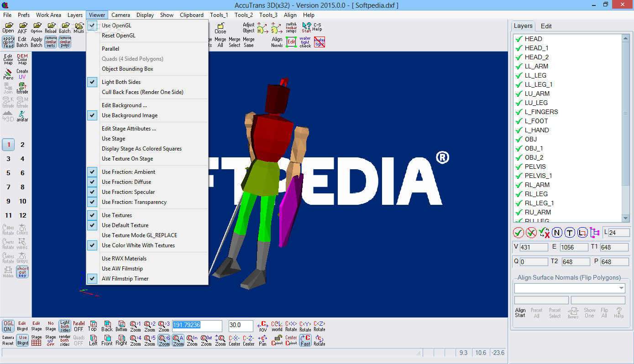This screenshot has height=364, width=634.
Task: Toggle the Use OpenGL menu option
Action: click(147, 26)
